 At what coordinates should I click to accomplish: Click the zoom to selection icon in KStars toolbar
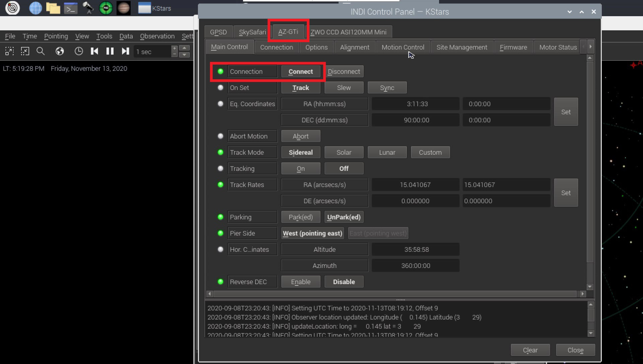pos(9,51)
